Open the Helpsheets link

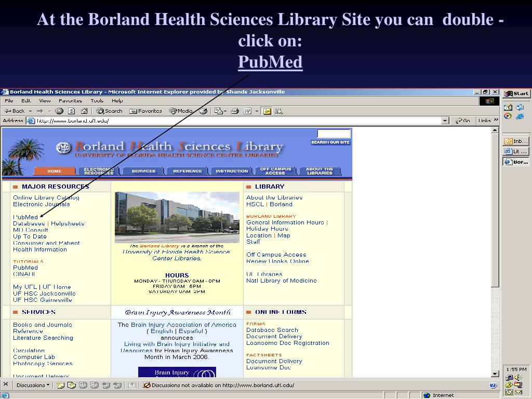pos(68,223)
